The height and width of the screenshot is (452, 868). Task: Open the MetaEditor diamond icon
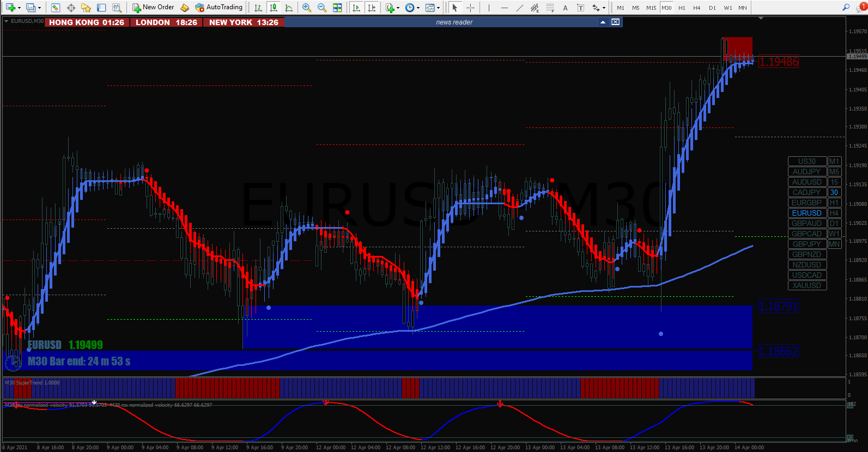tap(185, 8)
